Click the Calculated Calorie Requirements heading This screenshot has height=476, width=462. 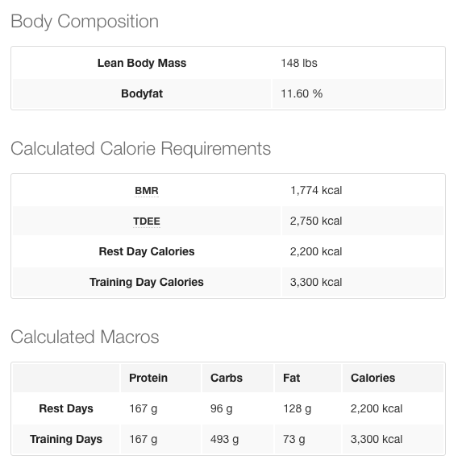[141, 149]
